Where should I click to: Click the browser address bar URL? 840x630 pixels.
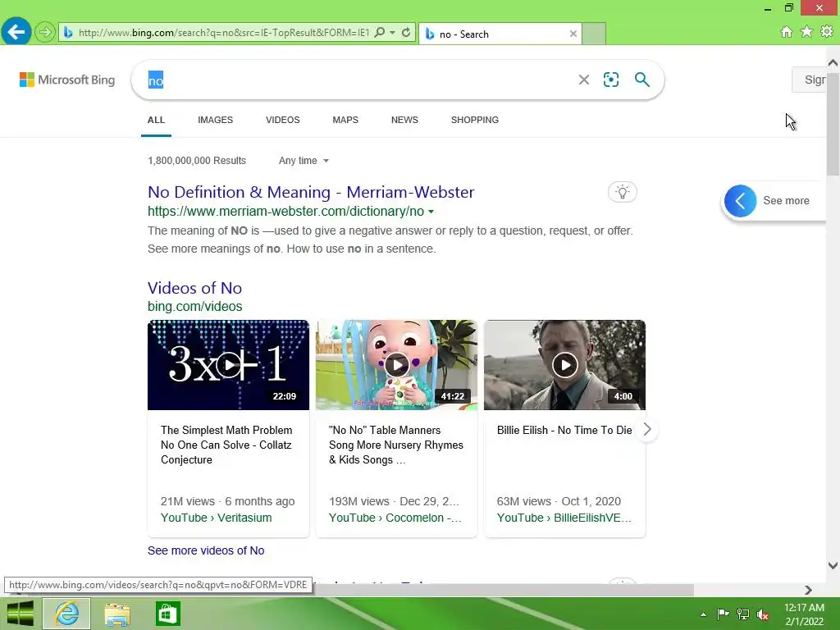tap(224, 33)
